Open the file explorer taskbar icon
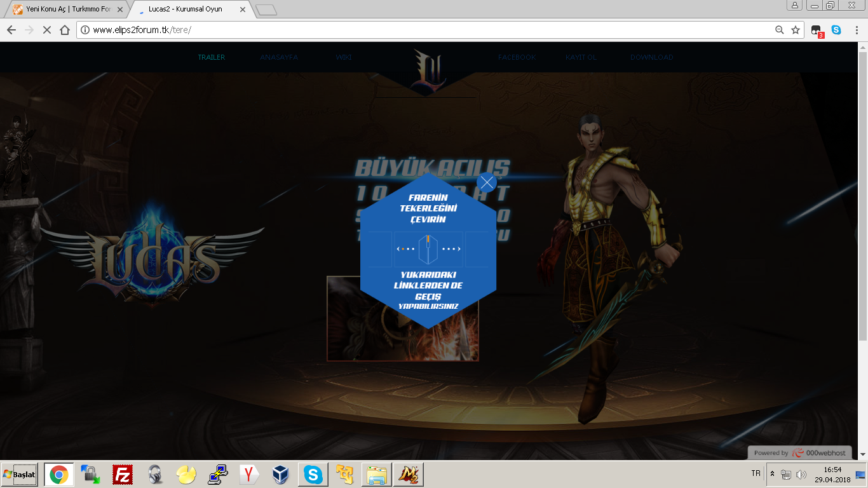This screenshot has width=868, height=488. coord(377,475)
